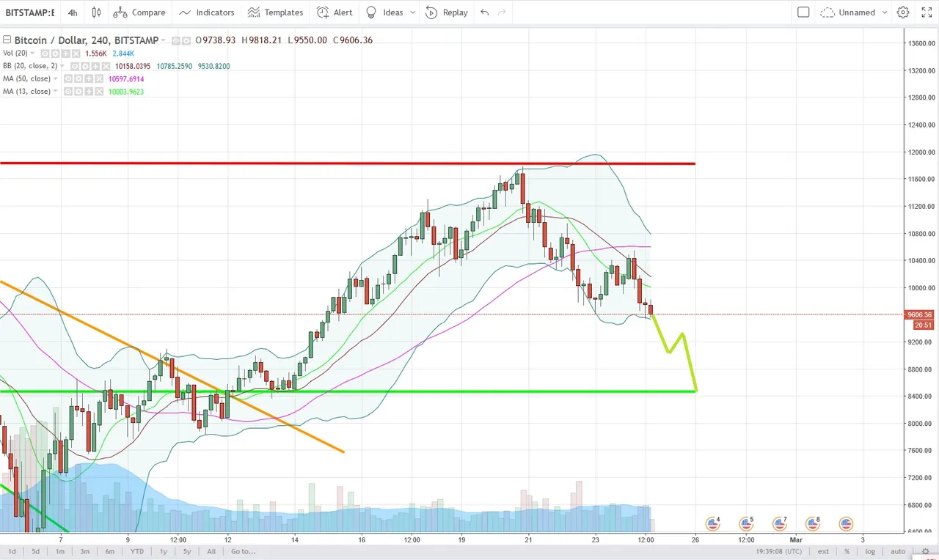This screenshot has height=560, width=939.
Task: Open the chart layout selector square
Action: click(x=803, y=12)
